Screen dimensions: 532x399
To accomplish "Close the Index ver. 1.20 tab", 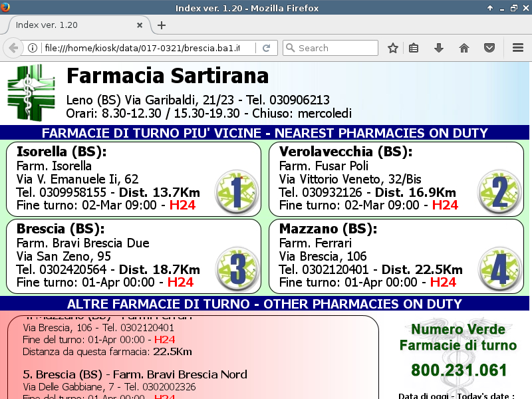I will tap(140, 25).
